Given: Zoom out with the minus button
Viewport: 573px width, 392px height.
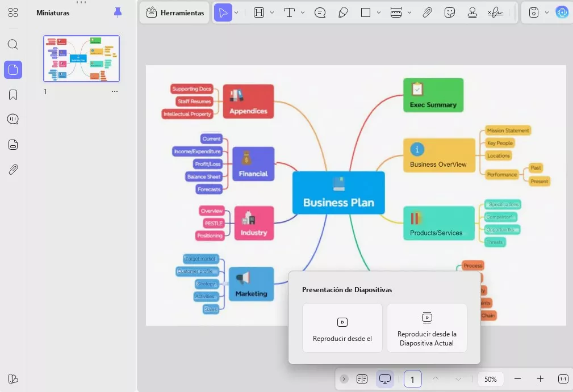Looking at the screenshot, I should pos(517,379).
